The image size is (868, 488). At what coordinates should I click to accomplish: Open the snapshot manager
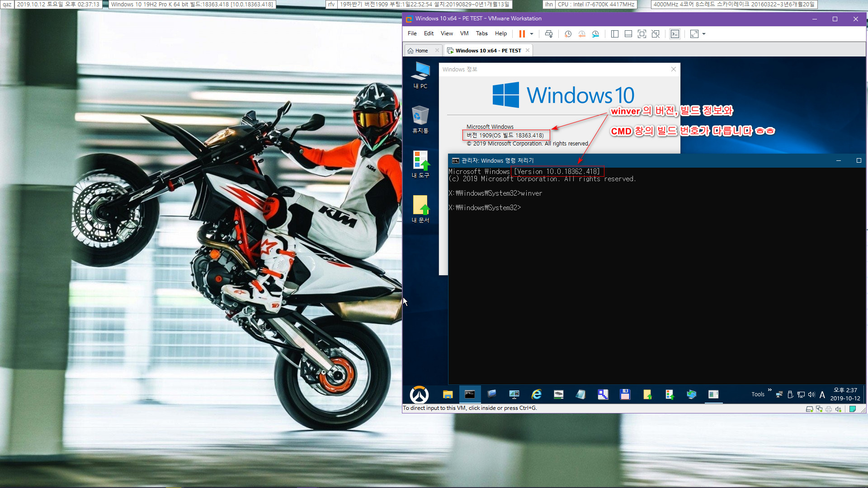595,34
